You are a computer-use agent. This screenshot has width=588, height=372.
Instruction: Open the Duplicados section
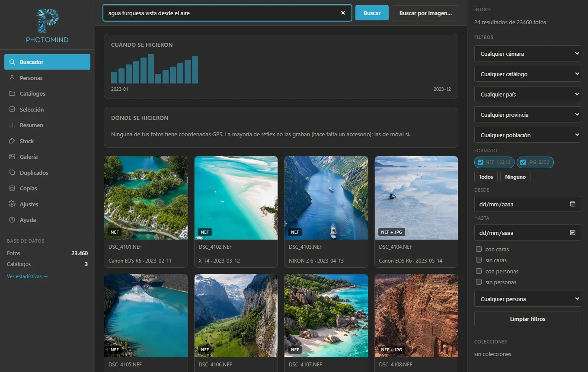click(x=47, y=173)
